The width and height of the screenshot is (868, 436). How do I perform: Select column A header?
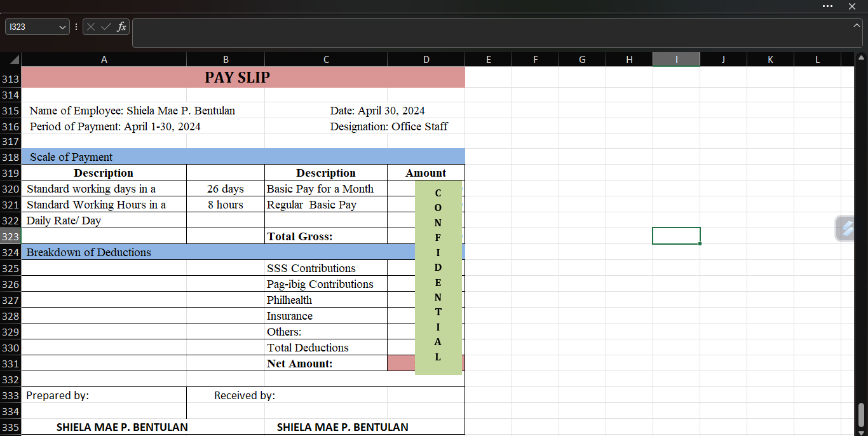point(104,60)
